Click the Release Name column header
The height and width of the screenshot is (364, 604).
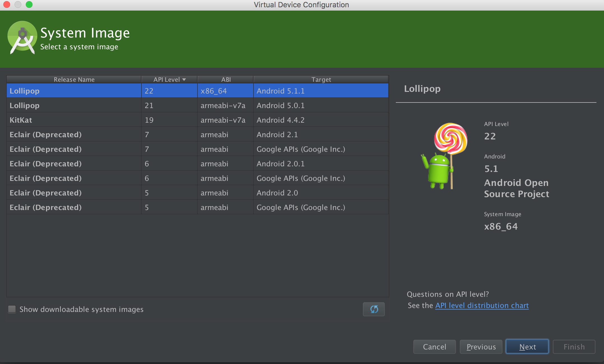click(x=74, y=79)
